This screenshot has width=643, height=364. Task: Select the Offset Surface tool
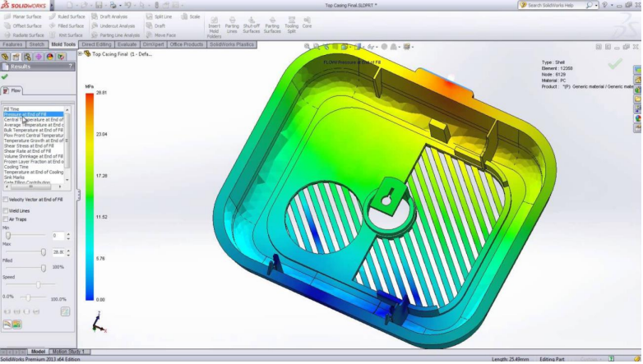click(x=23, y=25)
